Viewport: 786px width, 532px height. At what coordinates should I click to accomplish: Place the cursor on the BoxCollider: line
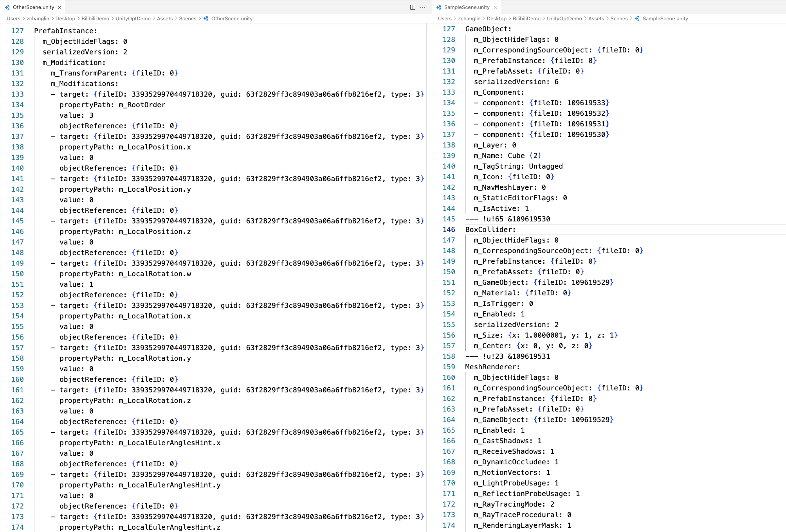click(x=490, y=230)
